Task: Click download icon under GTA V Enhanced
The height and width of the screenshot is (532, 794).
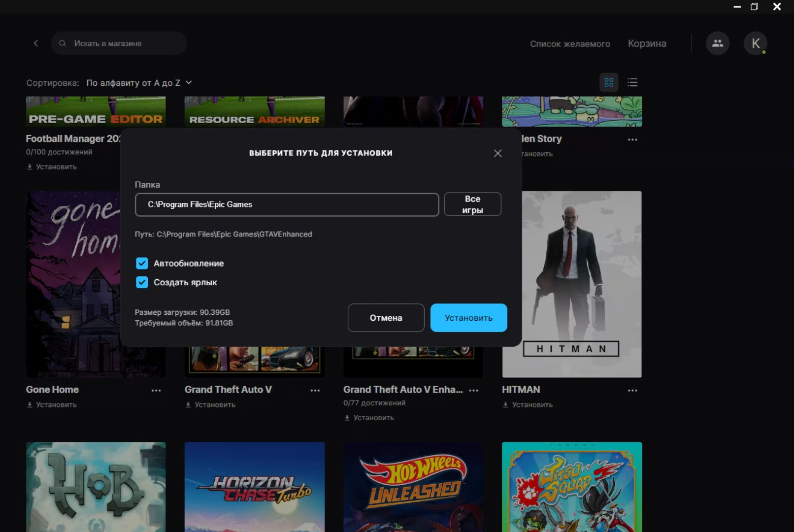Action: (x=347, y=418)
